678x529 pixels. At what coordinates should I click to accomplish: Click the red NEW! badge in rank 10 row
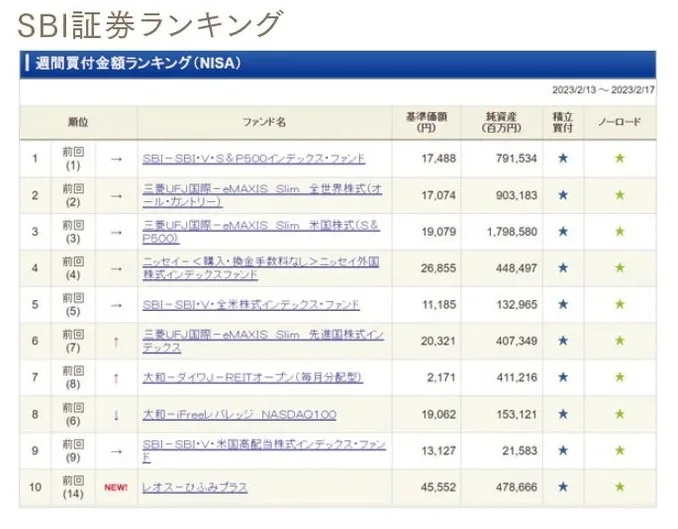(x=116, y=487)
